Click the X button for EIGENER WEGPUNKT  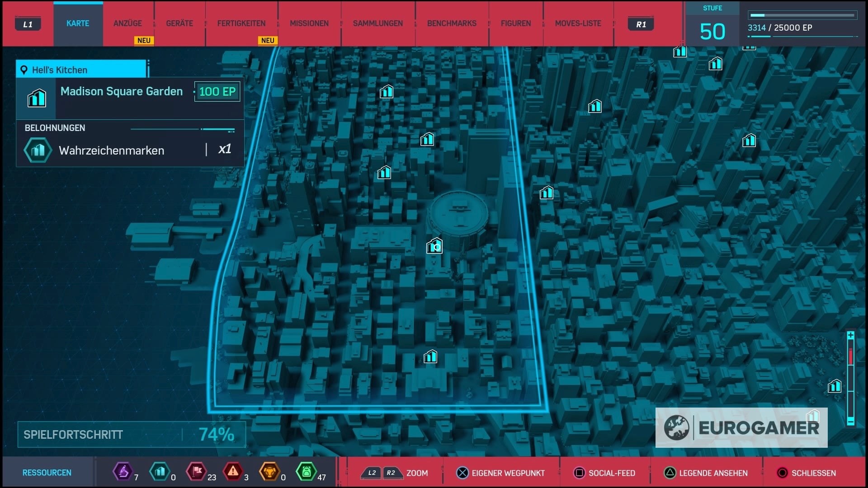462,473
